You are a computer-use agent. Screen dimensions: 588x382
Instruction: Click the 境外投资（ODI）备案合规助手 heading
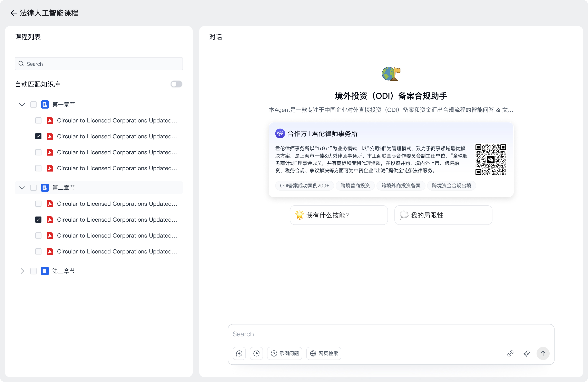point(391,96)
